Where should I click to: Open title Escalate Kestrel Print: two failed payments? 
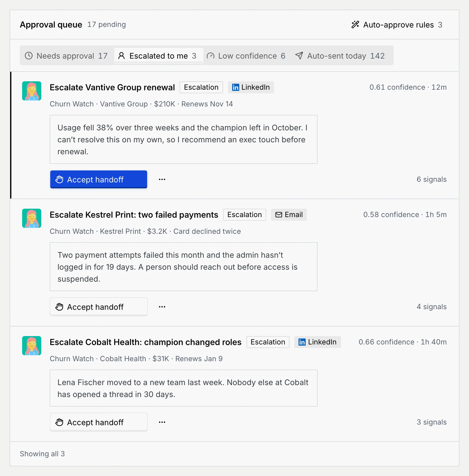tap(134, 215)
